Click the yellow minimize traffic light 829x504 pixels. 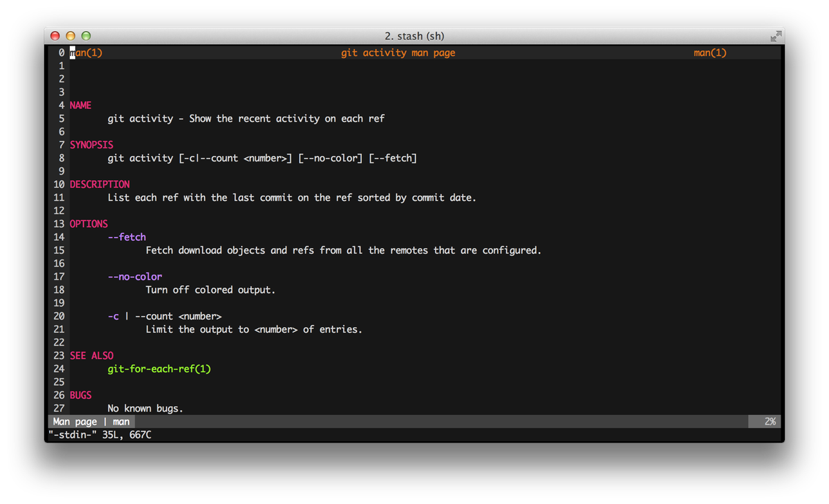pos(70,35)
